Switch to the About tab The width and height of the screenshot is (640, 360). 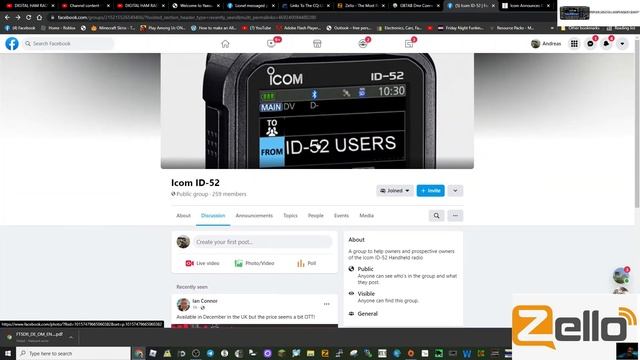pos(183,216)
